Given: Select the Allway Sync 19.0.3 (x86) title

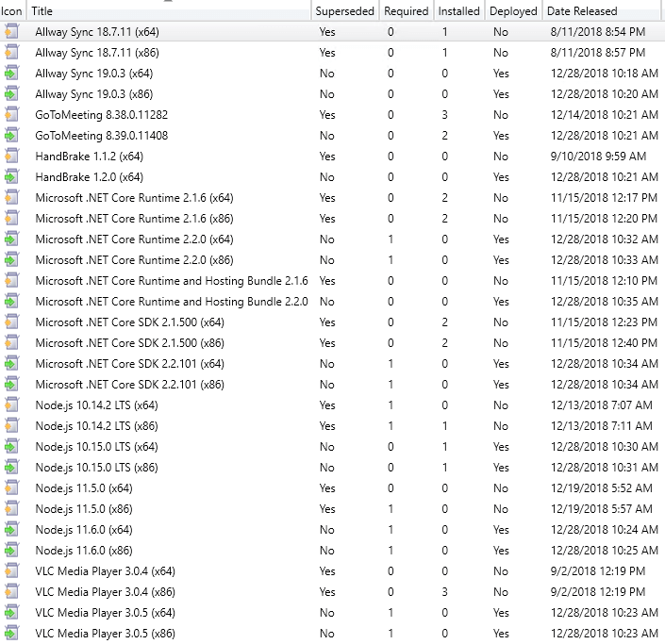Looking at the screenshot, I should 94,94.
